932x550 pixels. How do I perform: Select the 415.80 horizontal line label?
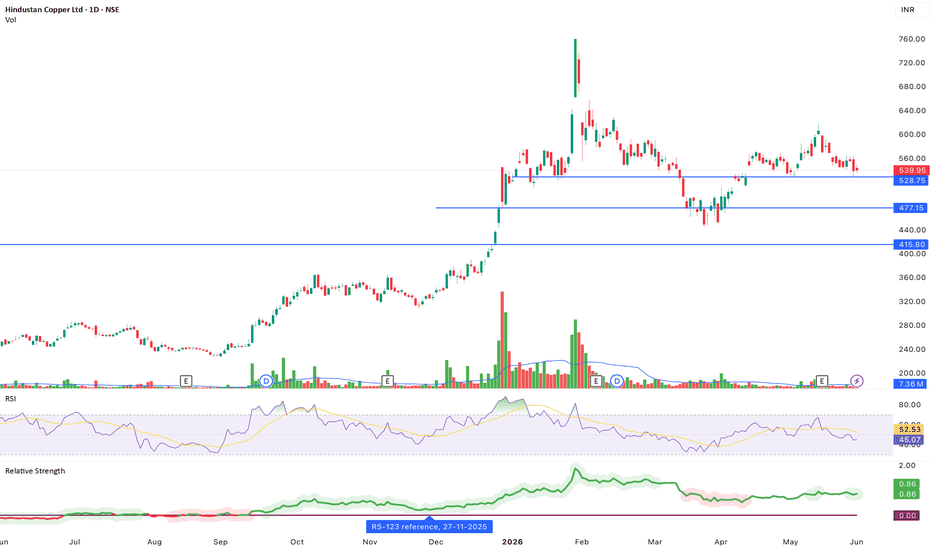tap(912, 244)
